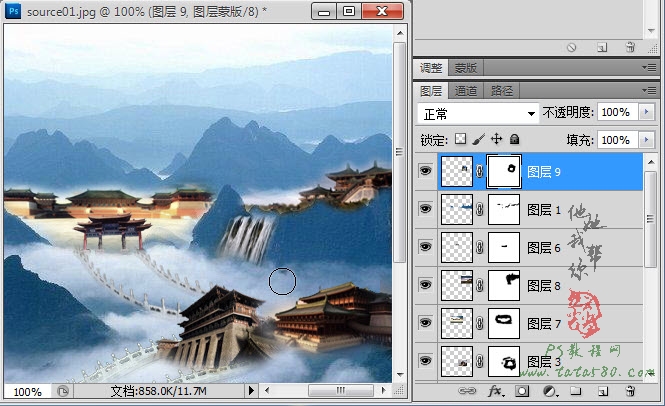The height and width of the screenshot is (406, 665).
Task: Click the canvas vertical scrollbar up arrow
Action: pos(400,33)
